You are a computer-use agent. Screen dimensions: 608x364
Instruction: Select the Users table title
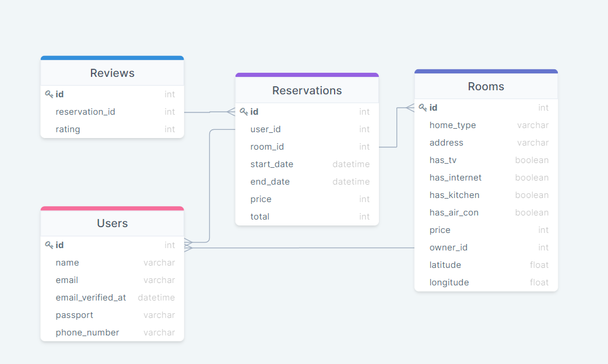112,223
